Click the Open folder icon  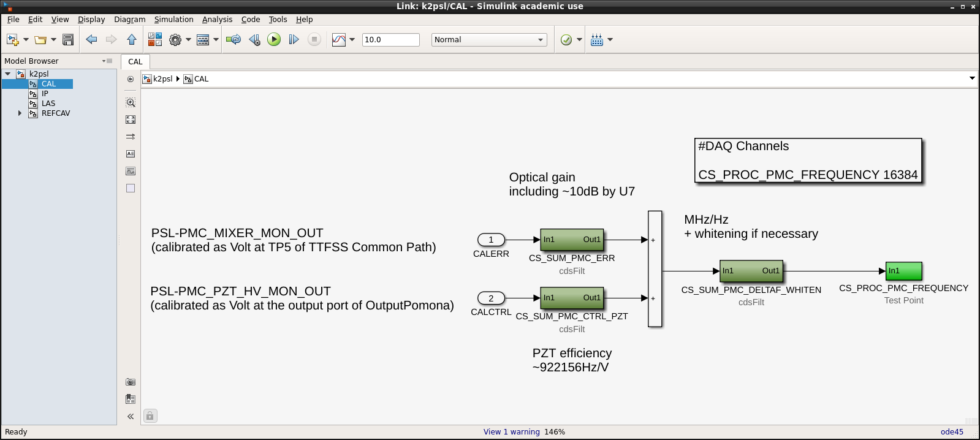[40, 40]
